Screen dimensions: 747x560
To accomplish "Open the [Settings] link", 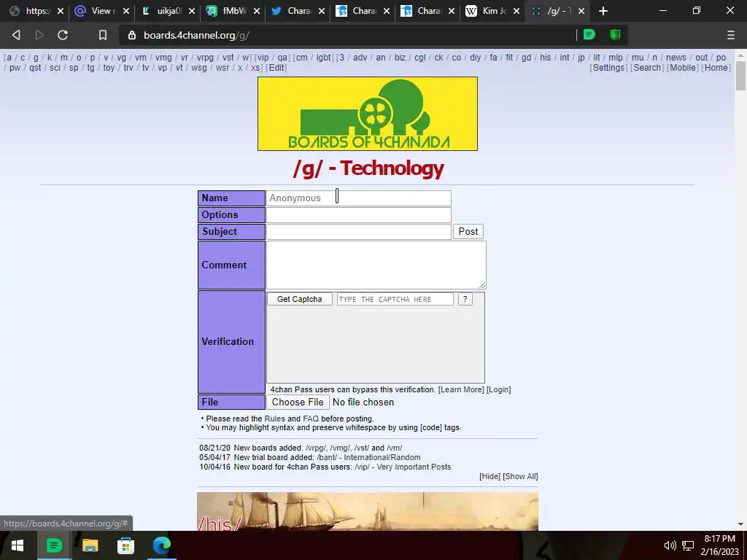I will point(608,68).
